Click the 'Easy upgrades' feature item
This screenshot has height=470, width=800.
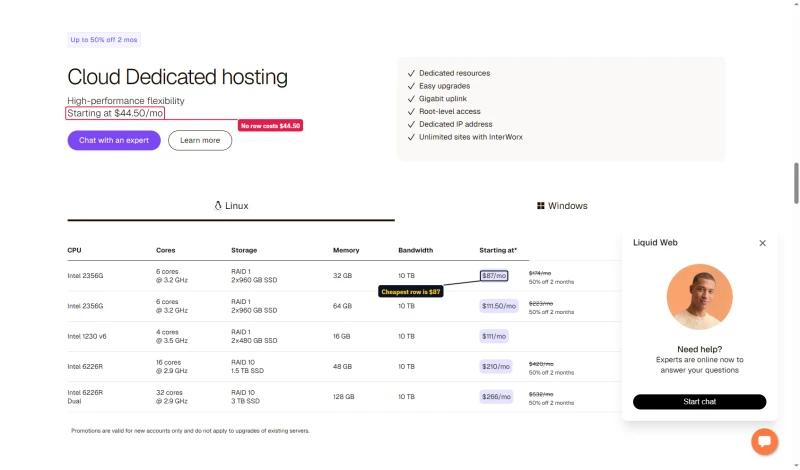click(444, 86)
